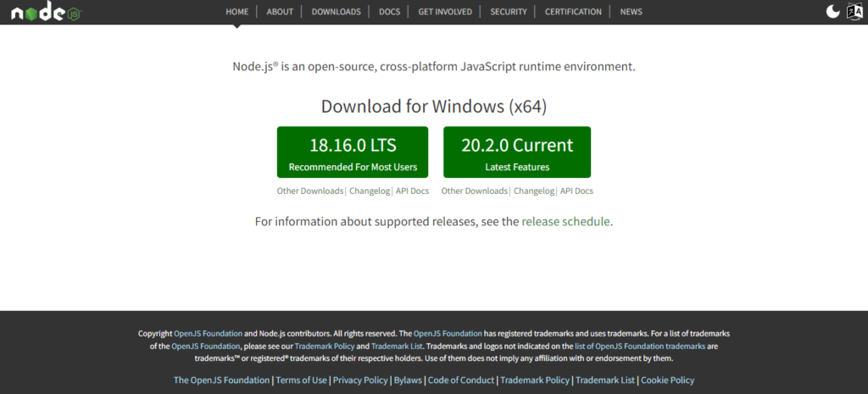Open Other Downloads under the LTS button

coord(310,191)
